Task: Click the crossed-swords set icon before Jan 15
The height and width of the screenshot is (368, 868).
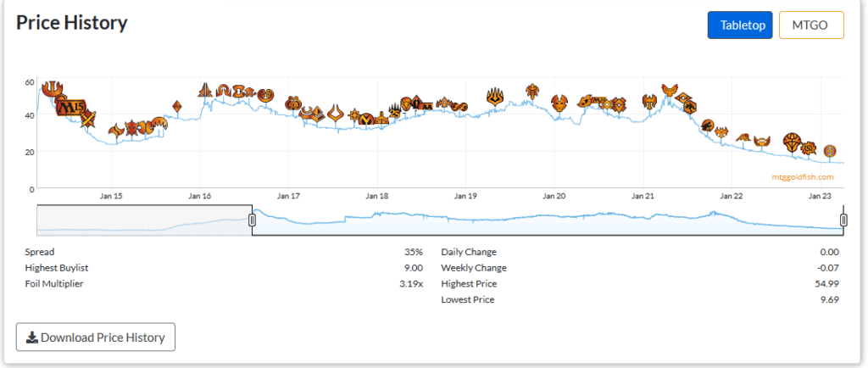Action: click(x=88, y=119)
